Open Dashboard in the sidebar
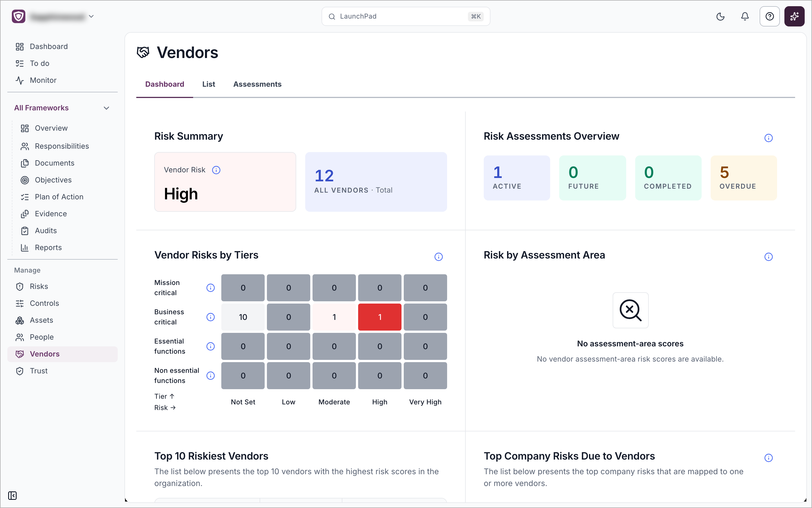The width and height of the screenshot is (812, 508). [63, 46]
